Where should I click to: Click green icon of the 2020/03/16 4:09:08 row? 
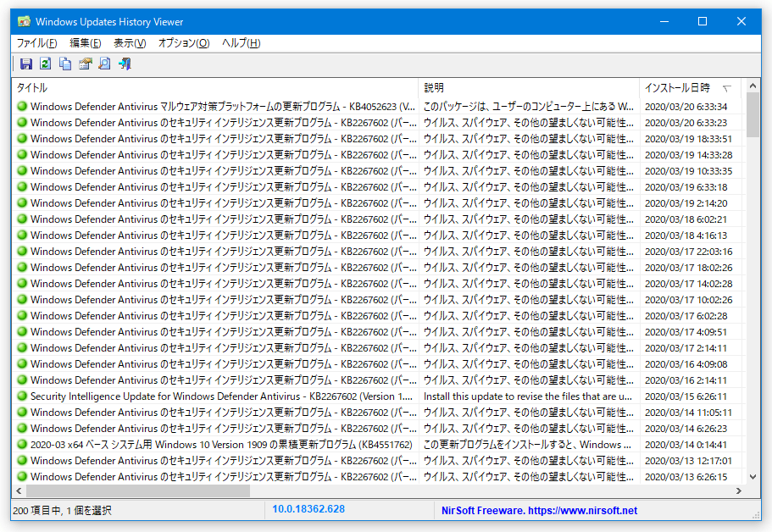tap(22, 363)
